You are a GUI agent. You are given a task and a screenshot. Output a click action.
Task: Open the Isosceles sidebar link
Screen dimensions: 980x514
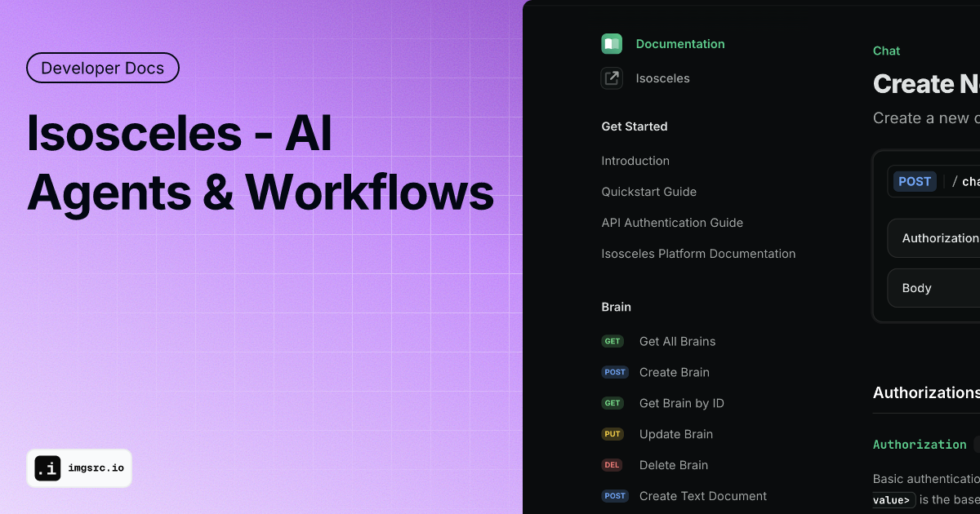[x=663, y=78]
